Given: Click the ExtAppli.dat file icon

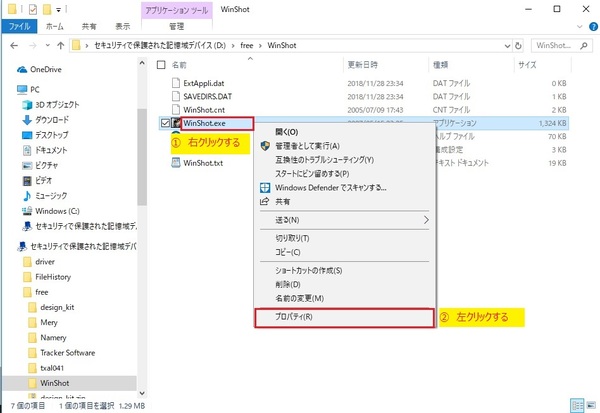Looking at the screenshot, I should tap(176, 83).
